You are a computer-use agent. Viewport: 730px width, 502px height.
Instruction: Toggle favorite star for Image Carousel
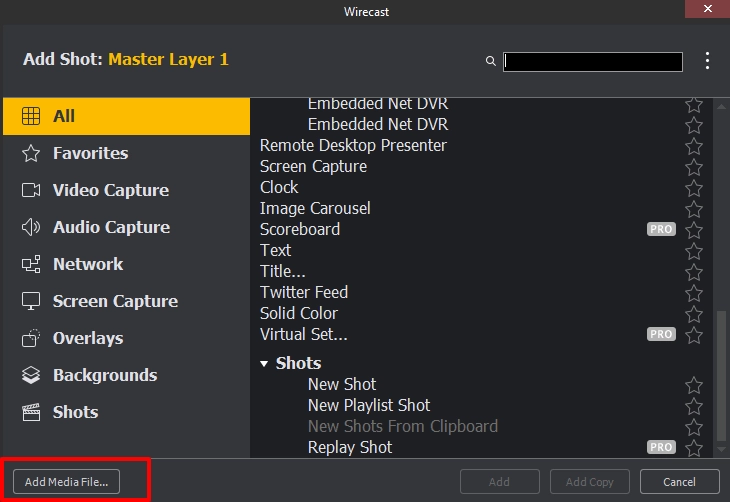(x=694, y=209)
